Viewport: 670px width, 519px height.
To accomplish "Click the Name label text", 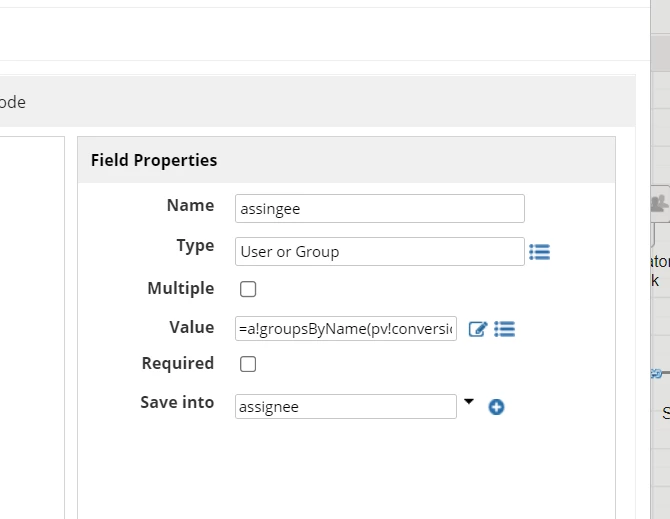I will (x=190, y=205).
